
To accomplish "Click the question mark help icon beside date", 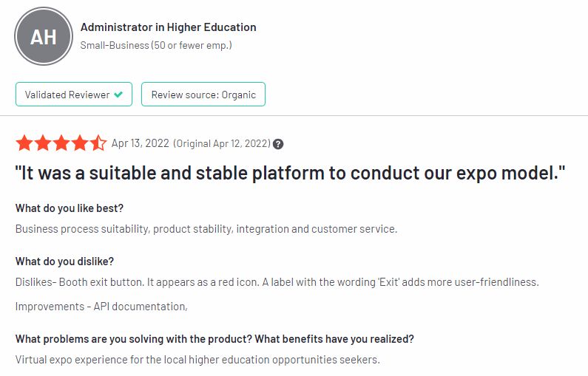I will pos(278,144).
